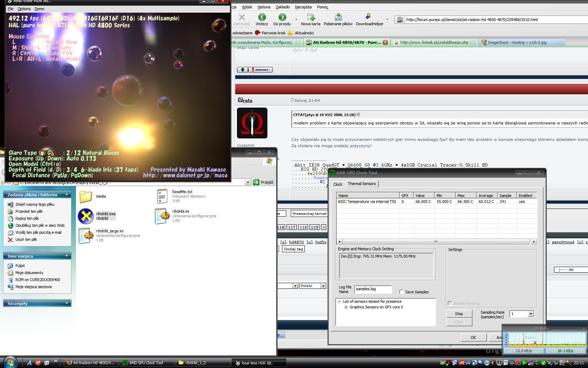Screen dimensions: 588x368
Task: Expand Graphics Sensors on GFX core 0
Action: (346, 307)
